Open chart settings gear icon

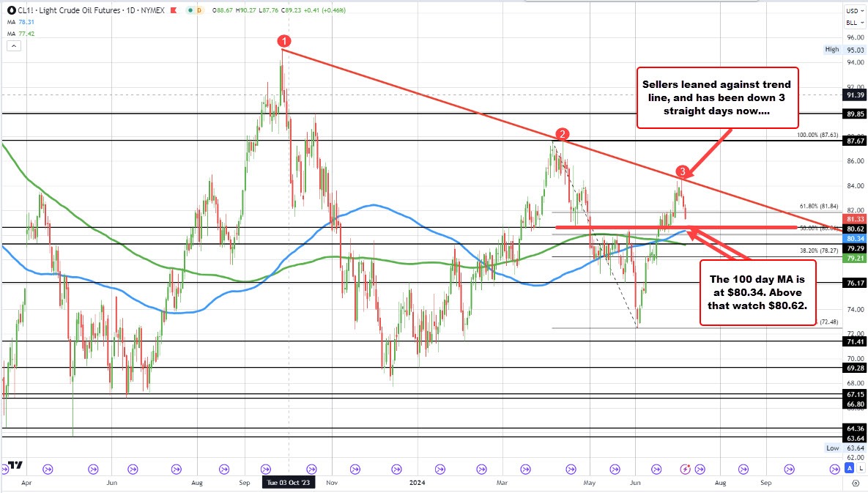click(x=856, y=483)
